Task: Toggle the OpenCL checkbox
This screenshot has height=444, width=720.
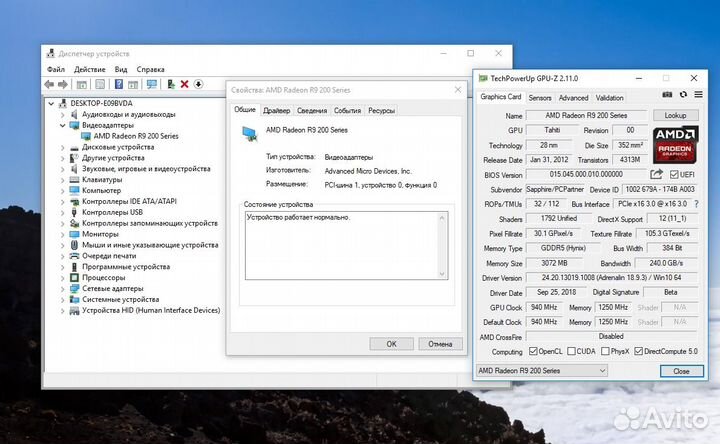Action: pos(535,351)
